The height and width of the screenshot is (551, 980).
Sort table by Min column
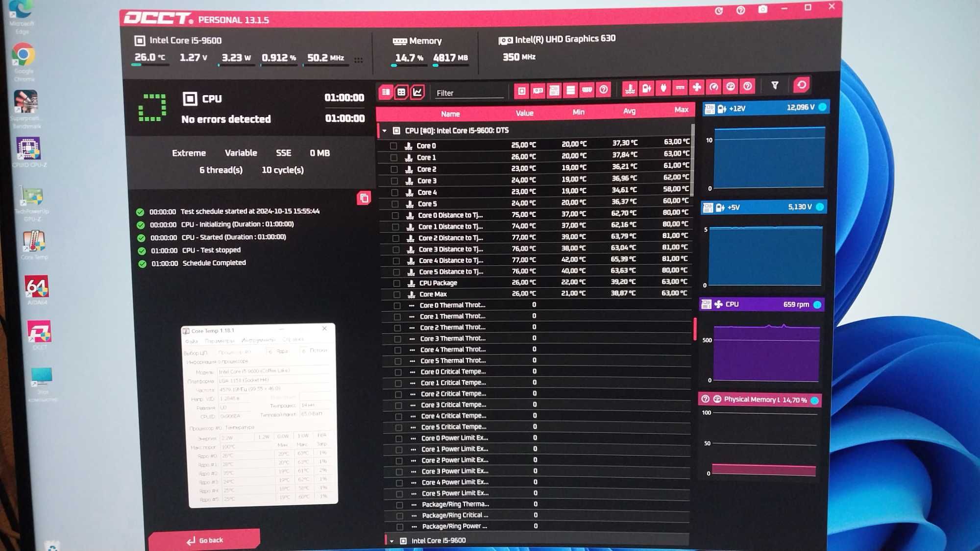pyautogui.click(x=579, y=112)
